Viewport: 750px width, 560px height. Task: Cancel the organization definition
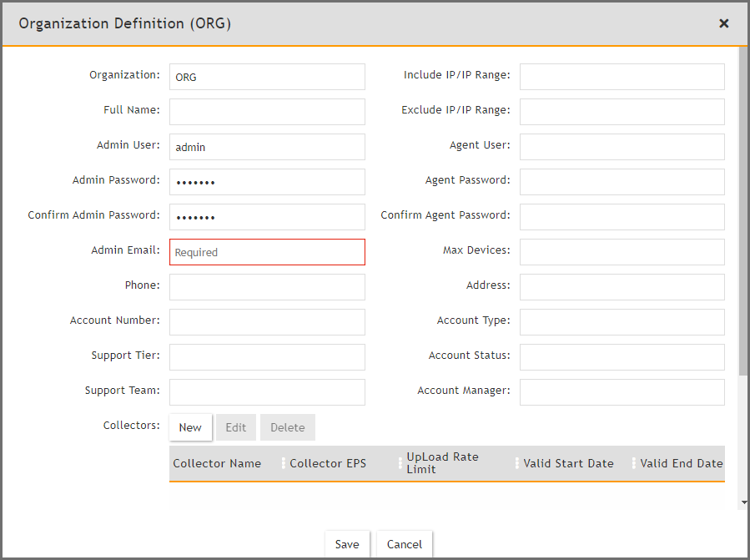click(x=405, y=544)
